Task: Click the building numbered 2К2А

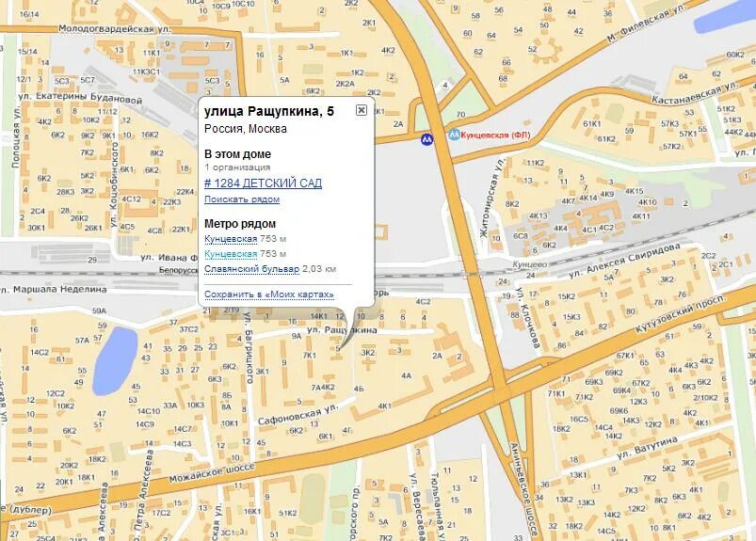Action: tap(345, 84)
